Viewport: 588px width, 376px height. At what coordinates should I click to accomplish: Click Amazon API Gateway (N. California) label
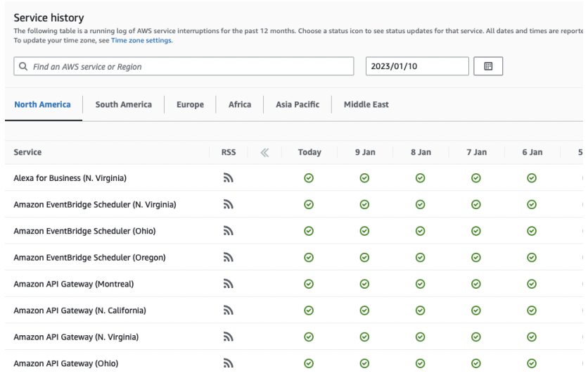click(x=80, y=311)
